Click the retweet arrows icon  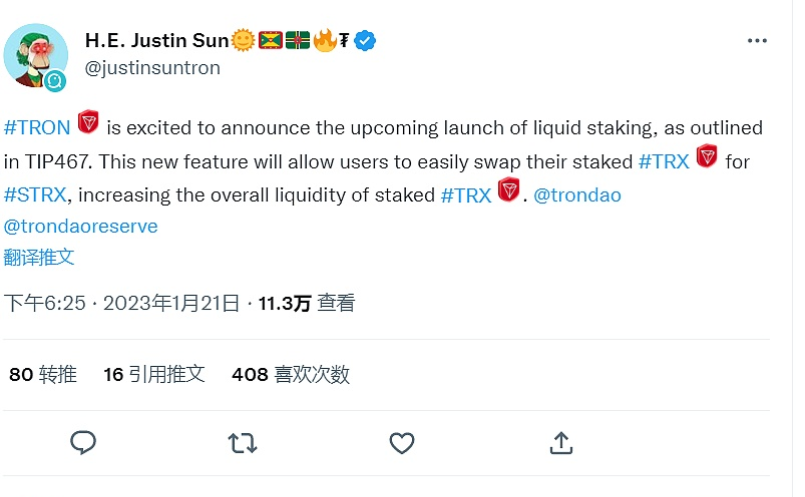[242, 443]
